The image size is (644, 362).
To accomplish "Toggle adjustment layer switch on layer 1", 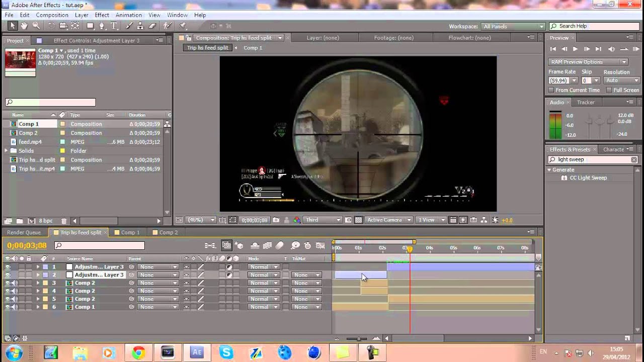I will tap(229, 267).
